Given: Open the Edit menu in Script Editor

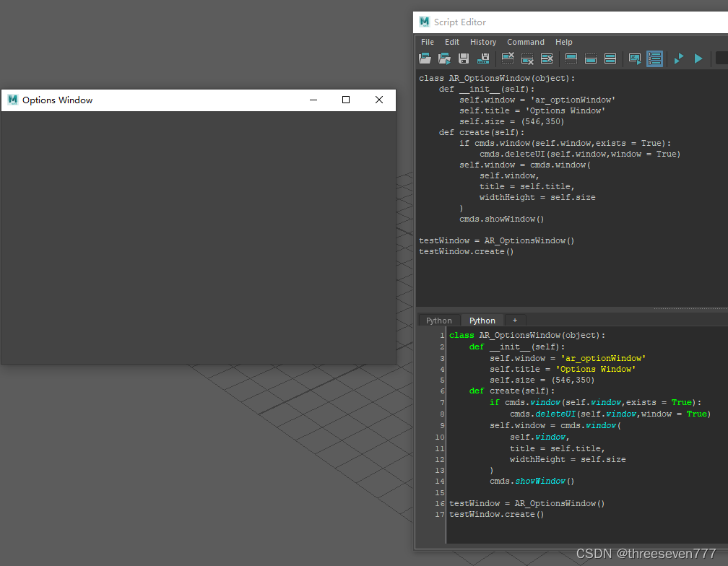Looking at the screenshot, I should click(x=452, y=42).
